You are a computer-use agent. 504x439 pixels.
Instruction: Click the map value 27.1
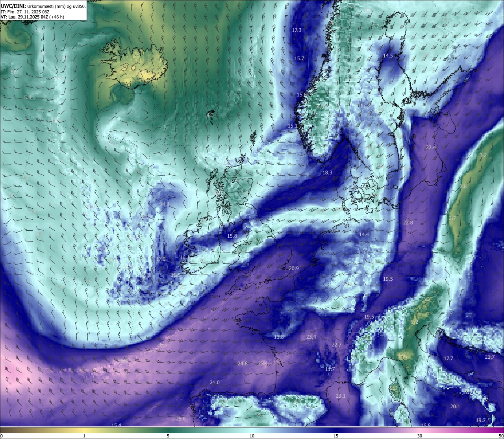click(x=263, y=364)
